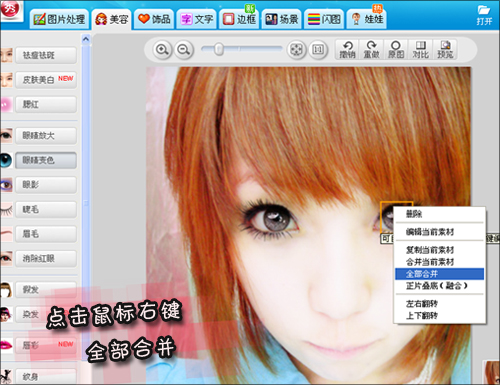Click the eyebrow icon beside 眉毛

6,234
